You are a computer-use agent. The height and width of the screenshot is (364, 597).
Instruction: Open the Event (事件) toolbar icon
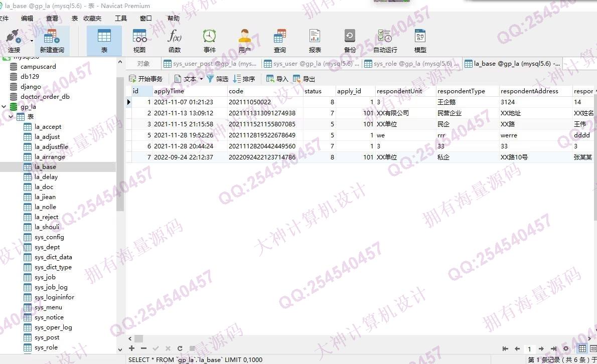coord(209,41)
